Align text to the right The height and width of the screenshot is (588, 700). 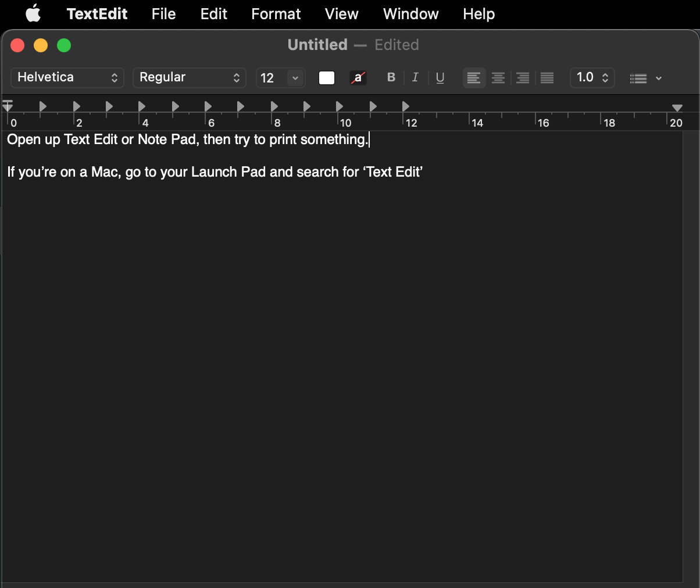(523, 78)
